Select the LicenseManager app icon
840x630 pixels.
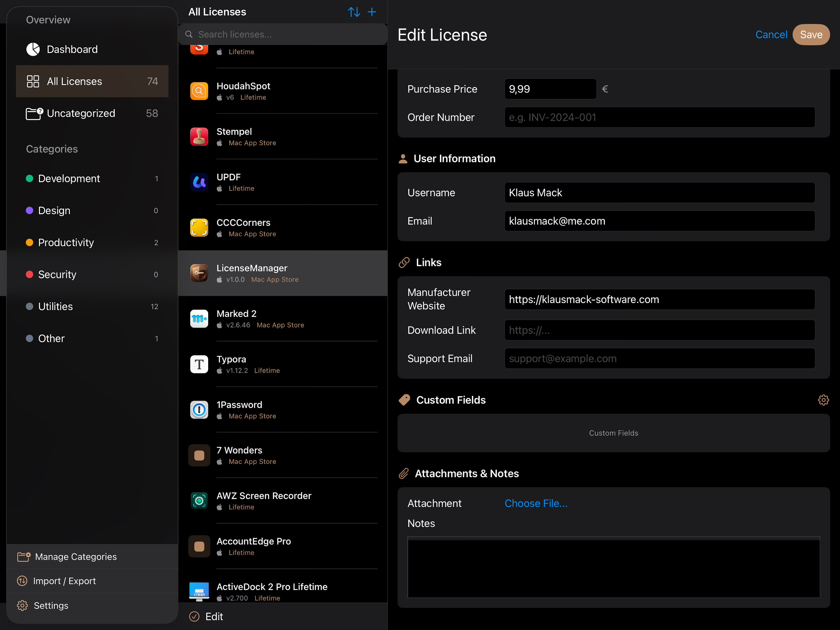pos(199,273)
